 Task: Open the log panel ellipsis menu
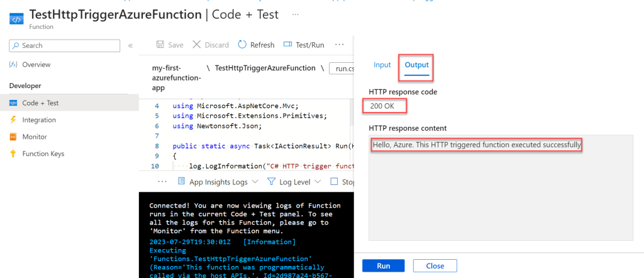[x=162, y=181]
